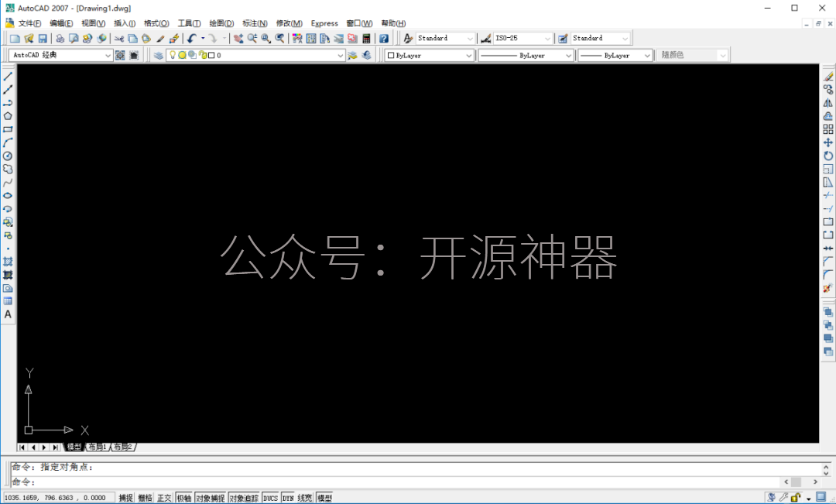Toggle 正交 ortho mode in status bar
The width and height of the screenshot is (836, 504).
point(164,498)
